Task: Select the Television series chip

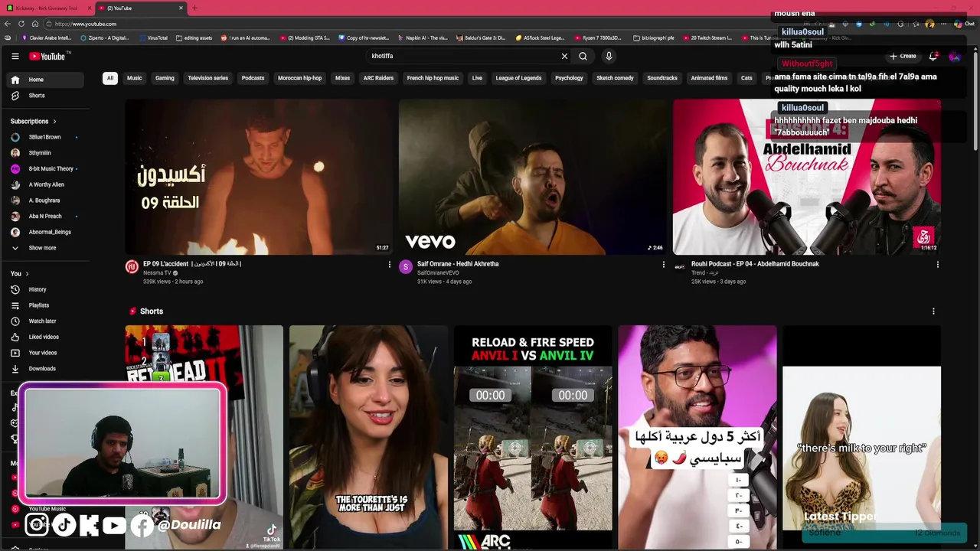Action: (x=208, y=78)
